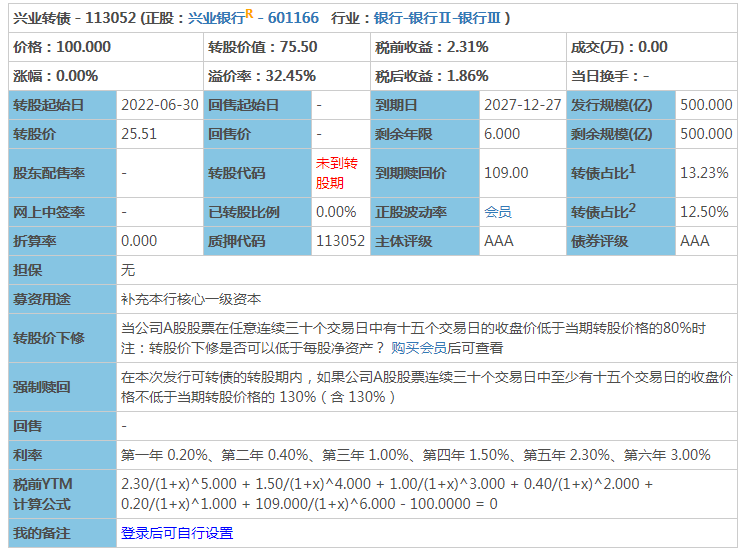Select the 涨幅:0.00% value
Viewport: 749px width, 556px height.
(55, 76)
